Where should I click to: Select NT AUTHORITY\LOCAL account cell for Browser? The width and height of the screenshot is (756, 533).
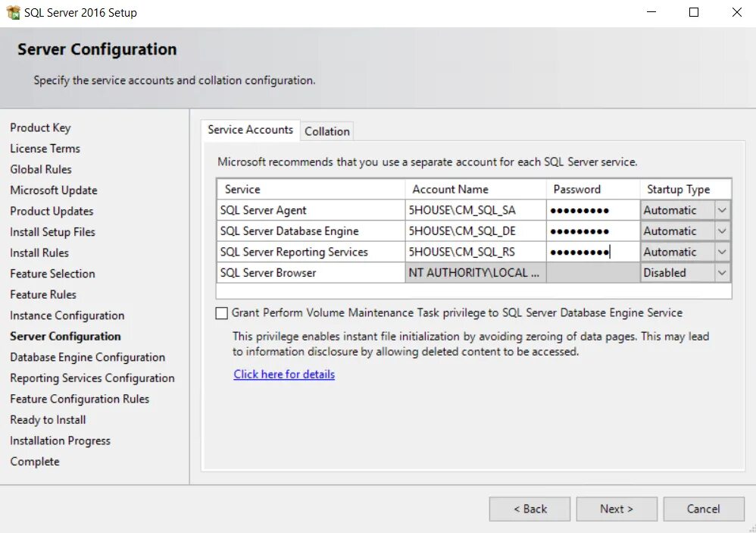click(476, 272)
